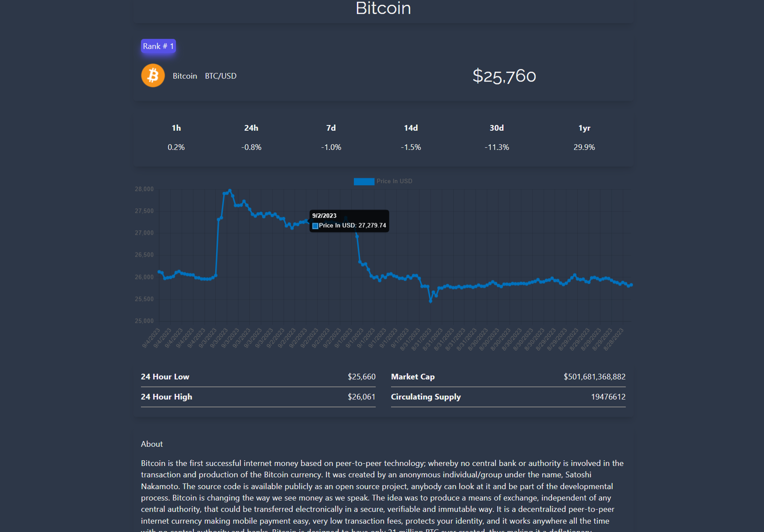This screenshot has height=532, width=764.
Task: Click the About section heading
Action: point(152,444)
